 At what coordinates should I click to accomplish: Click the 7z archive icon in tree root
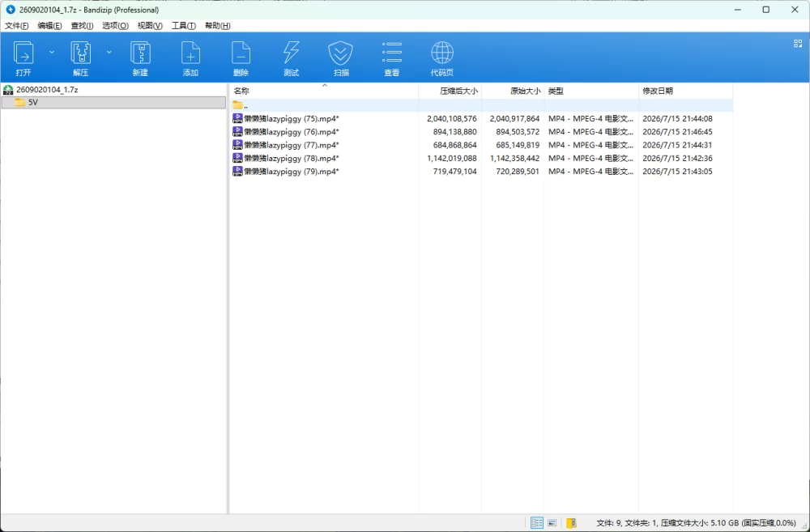[x=8, y=90]
